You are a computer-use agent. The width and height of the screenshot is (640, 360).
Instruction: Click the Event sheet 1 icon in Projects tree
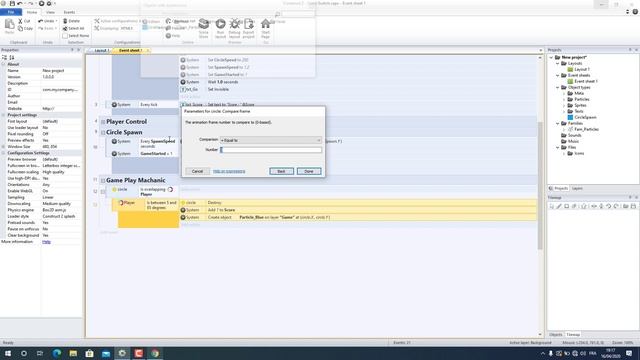[570, 81]
